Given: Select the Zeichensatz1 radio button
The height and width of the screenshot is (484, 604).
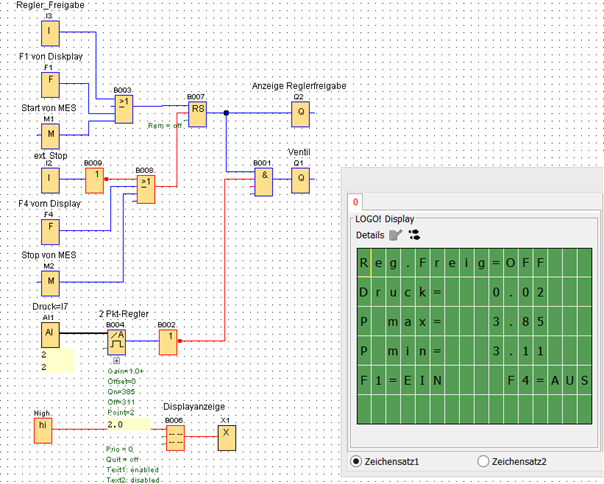Looking at the screenshot, I should (358, 461).
